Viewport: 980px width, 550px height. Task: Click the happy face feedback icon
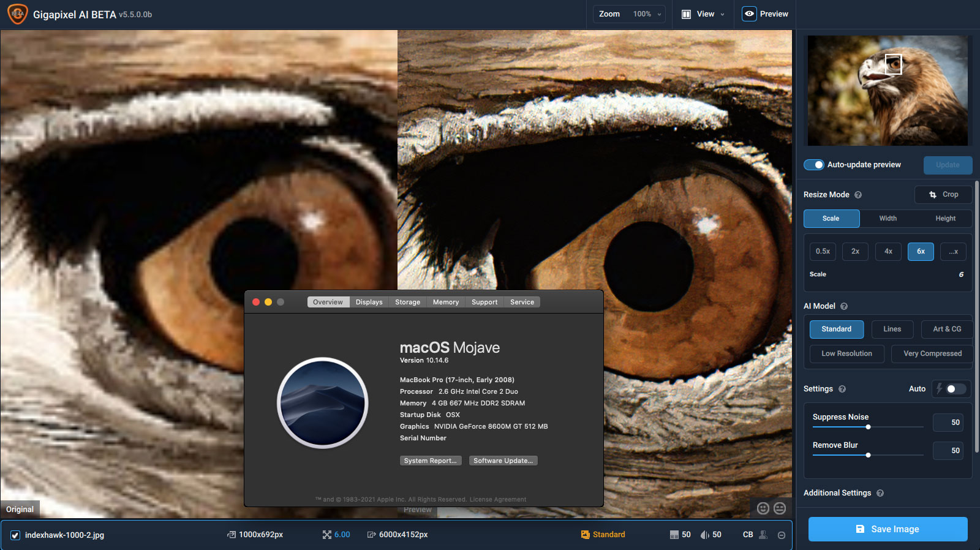763,508
